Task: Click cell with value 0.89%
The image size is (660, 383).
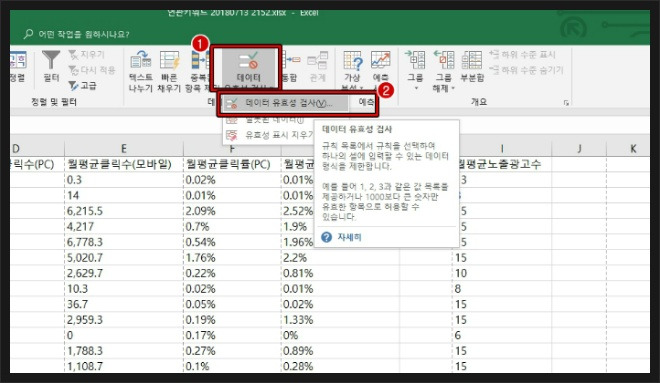Action: point(340,351)
